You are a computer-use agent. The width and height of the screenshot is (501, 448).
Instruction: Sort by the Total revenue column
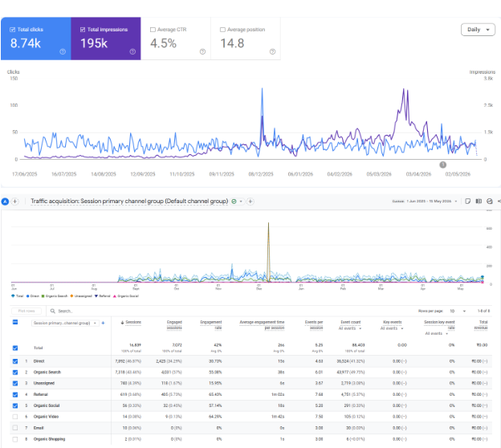pos(481,324)
